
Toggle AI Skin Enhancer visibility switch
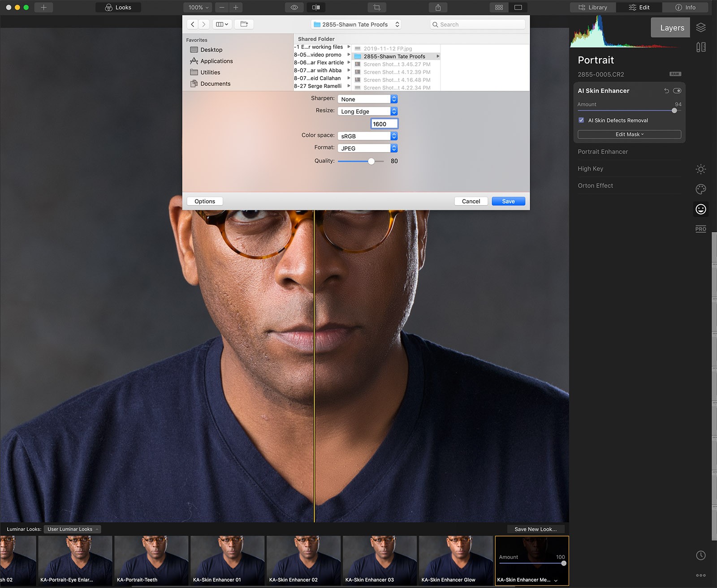(677, 91)
